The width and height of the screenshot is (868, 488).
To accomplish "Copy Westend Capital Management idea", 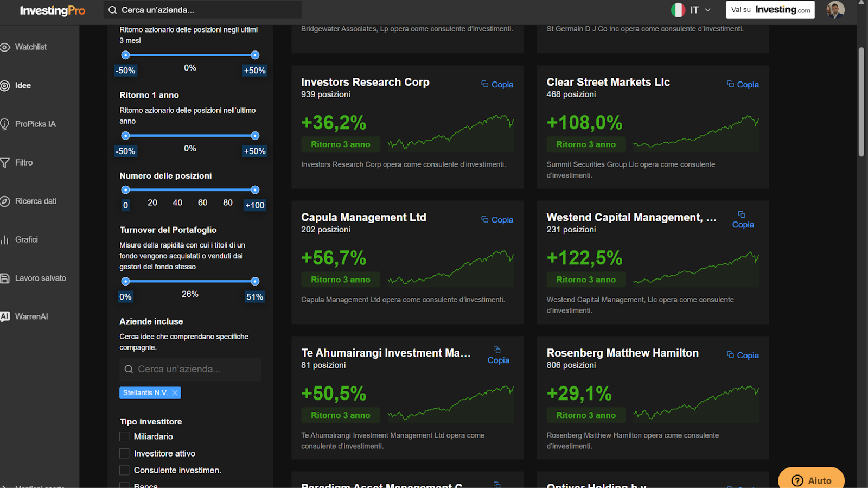I will pos(743,220).
